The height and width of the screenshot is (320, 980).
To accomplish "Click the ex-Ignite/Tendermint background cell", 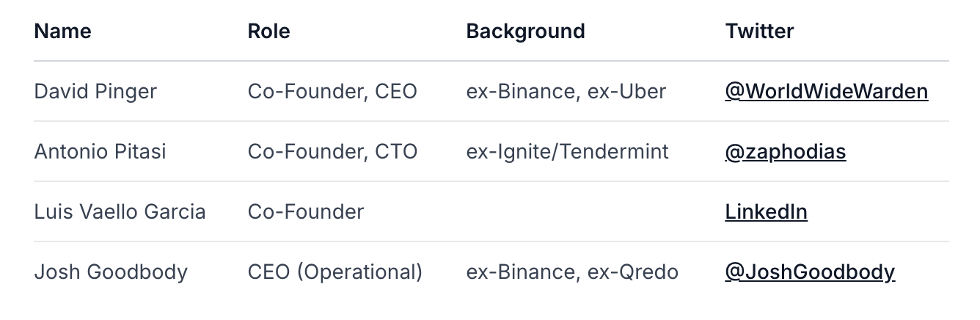I will pyautogui.click(x=567, y=152).
